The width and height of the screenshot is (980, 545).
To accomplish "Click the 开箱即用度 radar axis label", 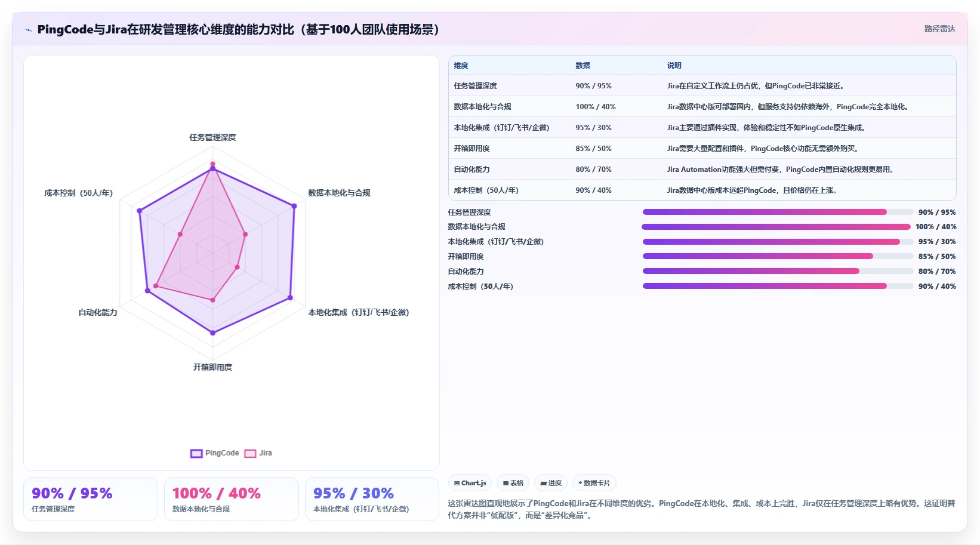I will tap(212, 367).
